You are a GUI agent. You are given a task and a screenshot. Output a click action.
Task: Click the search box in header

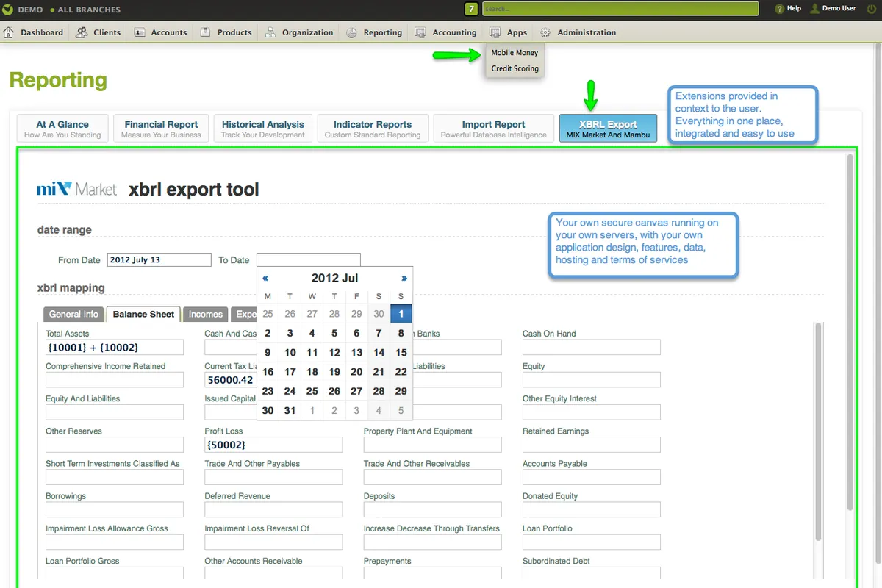620,9
